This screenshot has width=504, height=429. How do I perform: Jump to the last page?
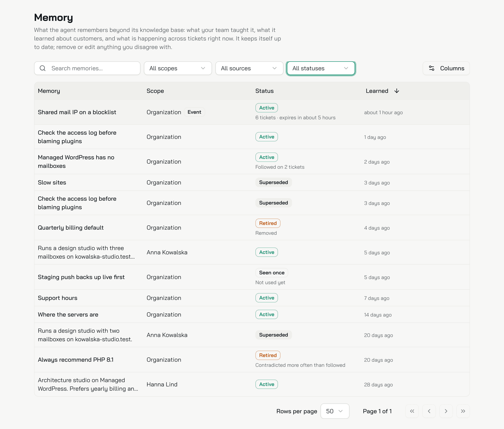(463, 411)
